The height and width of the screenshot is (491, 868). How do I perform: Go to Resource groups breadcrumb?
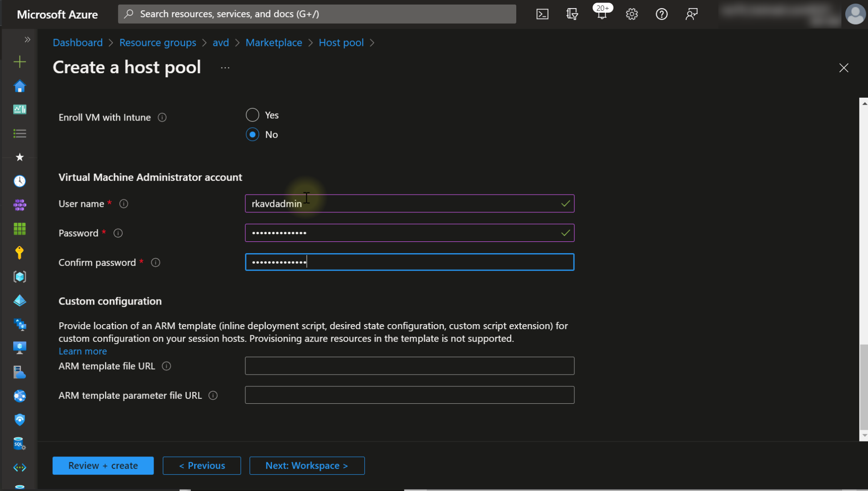(158, 43)
